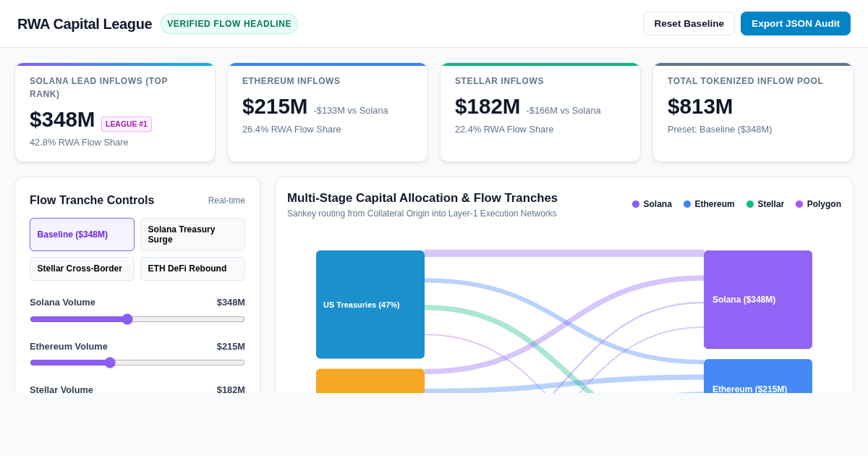Open the Solana Lead Inflows card
This screenshot has height=456, width=868.
115,112
